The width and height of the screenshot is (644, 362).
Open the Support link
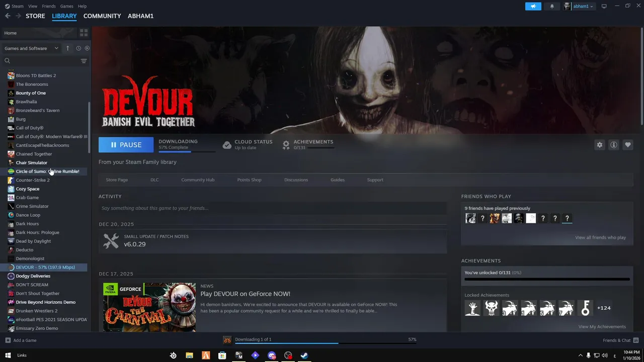click(x=375, y=180)
